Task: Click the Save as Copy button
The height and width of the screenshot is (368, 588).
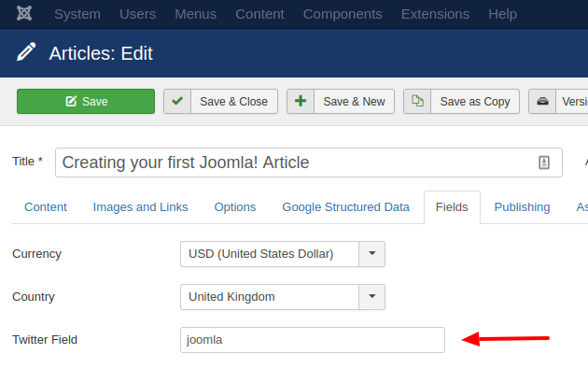Action: pyautogui.click(x=461, y=101)
